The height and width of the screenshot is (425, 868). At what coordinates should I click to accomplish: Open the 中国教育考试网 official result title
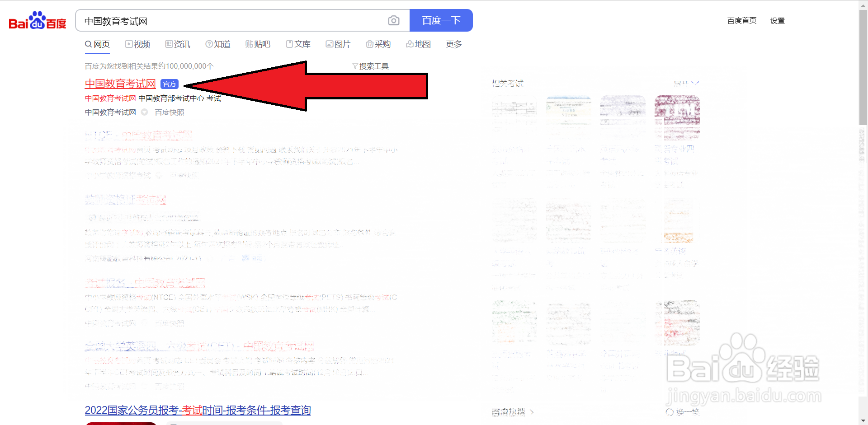[x=120, y=84]
